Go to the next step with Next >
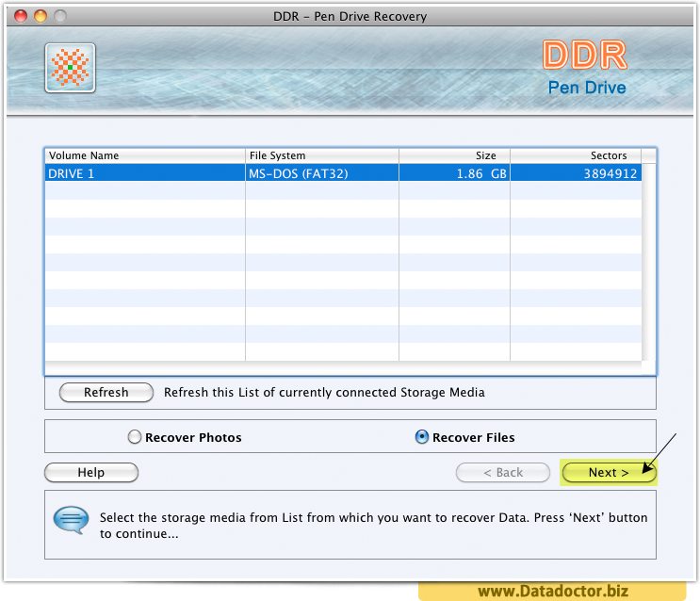700x601 pixels. pos(609,472)
